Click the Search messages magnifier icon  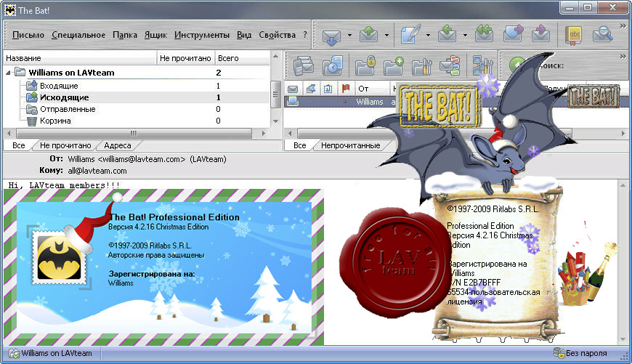602,34
